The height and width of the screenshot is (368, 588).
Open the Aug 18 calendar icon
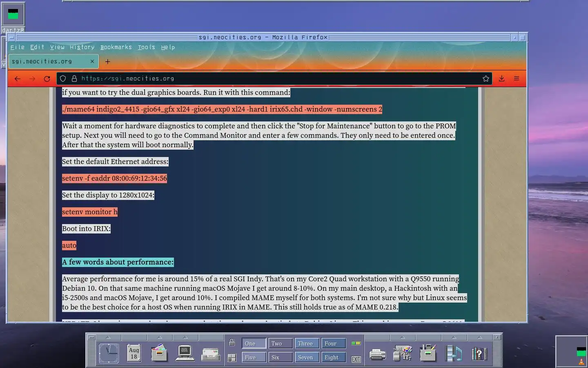coord(134,353)
